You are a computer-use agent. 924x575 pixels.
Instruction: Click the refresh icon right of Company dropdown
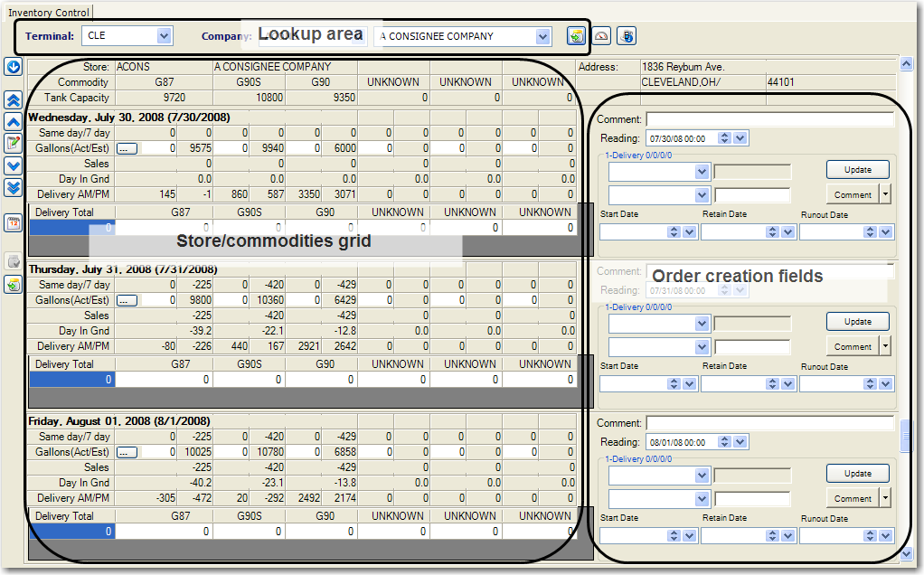[575, 36]
